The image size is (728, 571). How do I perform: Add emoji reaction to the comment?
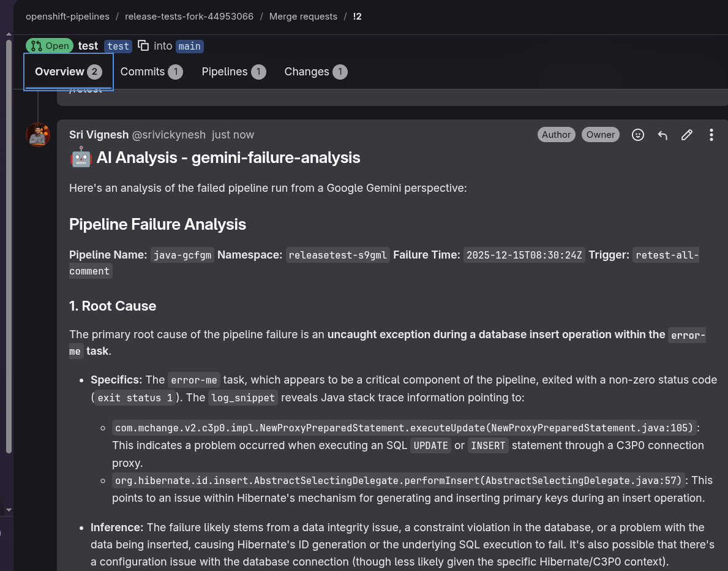pyautogui.click(x=638, y=135)
